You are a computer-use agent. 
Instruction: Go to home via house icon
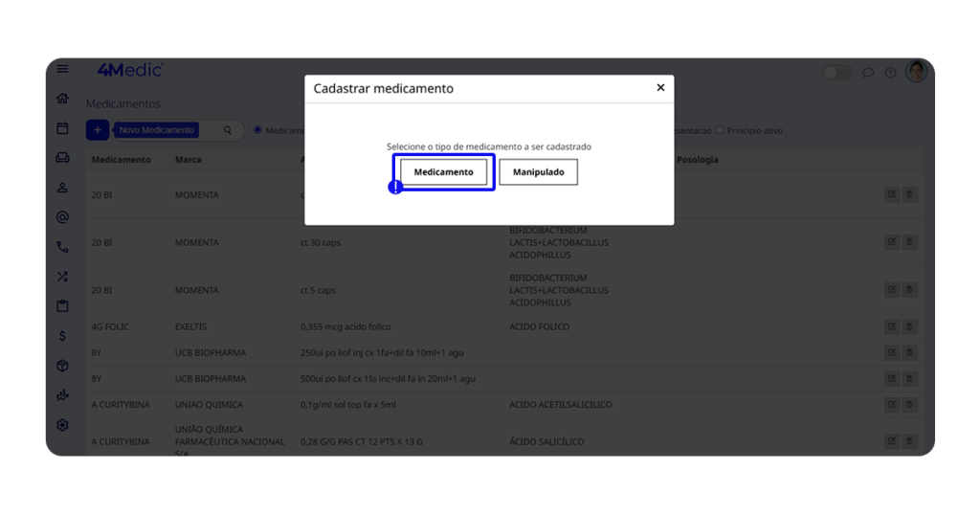(x=62, y=99)
